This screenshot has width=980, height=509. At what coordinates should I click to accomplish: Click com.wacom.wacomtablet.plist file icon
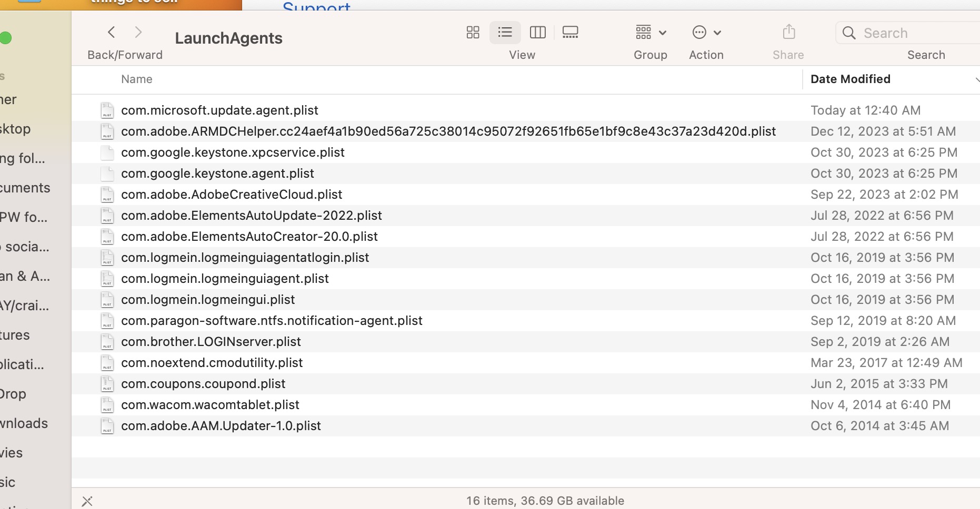(107, 405)
